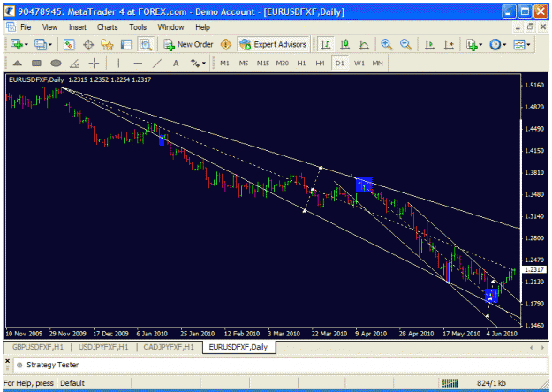The height and width of the screenshot is (392, 552).
Task: Select the D1 daily timeframe
Action: coord(340,64)
